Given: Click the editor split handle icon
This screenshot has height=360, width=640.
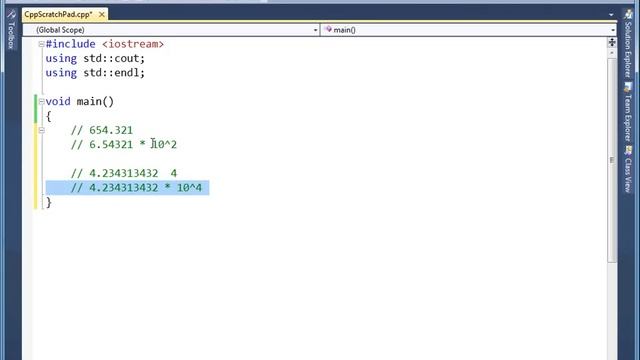Looking at the screenshot, I should click(x=612, y=42).
